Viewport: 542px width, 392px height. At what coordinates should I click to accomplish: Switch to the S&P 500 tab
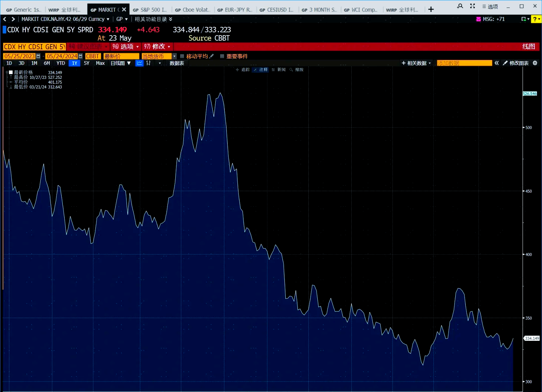click(x=150, y=10)
